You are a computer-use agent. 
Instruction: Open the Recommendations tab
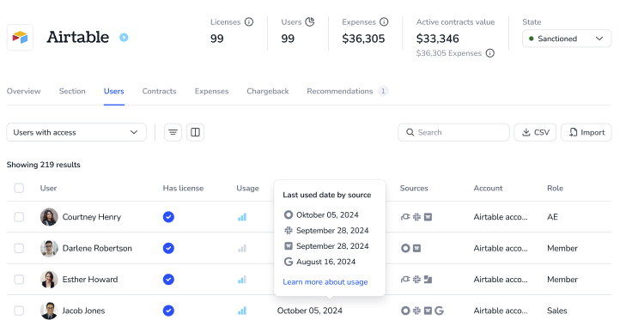(348, 91)
